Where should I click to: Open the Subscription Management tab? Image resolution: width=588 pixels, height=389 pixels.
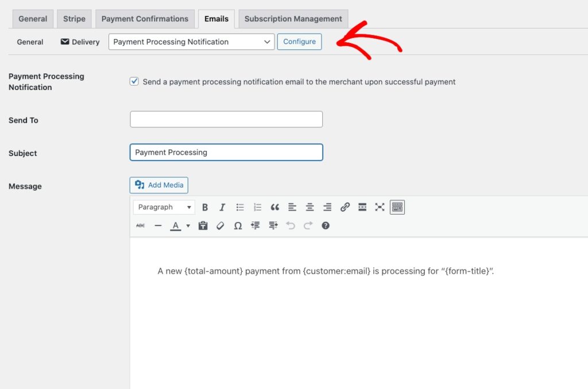click(x=293, y=19)
